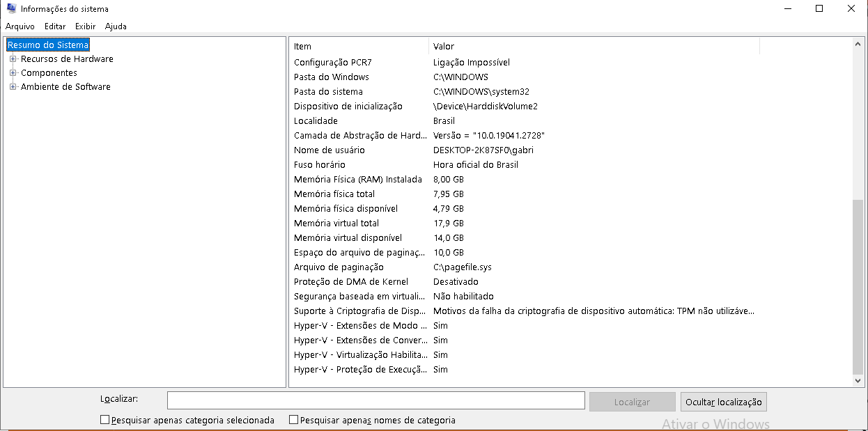Select Memória virtual total row
This screenshot has width=868, height=431.
[525, 224]
